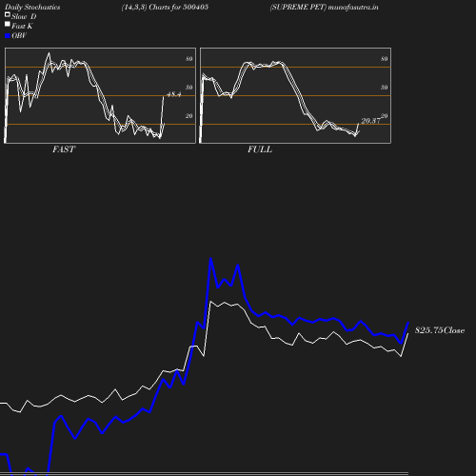Click the 'FULL' chart caption

[x=260, y=149]
